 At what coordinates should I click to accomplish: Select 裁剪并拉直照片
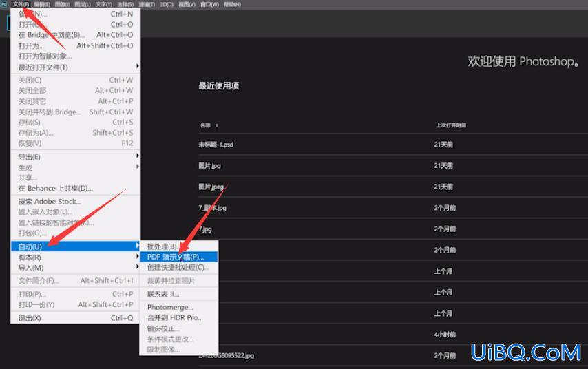(178, 281)
